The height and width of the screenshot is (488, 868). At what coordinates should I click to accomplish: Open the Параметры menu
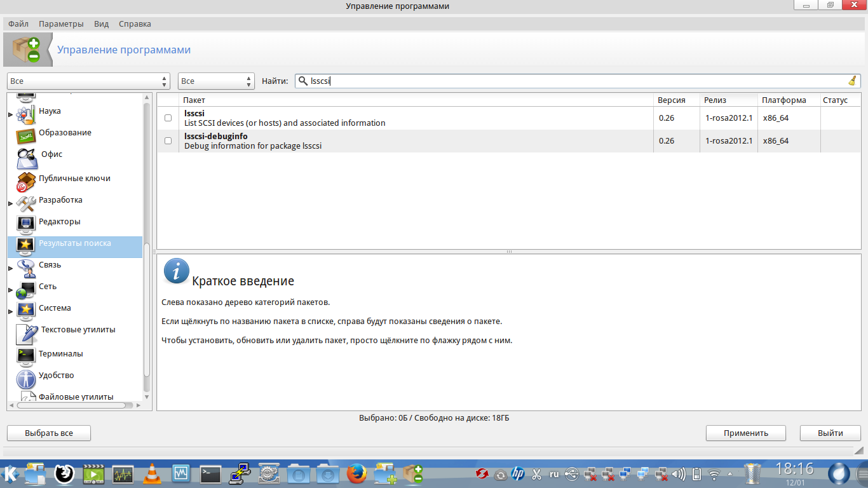61,24
